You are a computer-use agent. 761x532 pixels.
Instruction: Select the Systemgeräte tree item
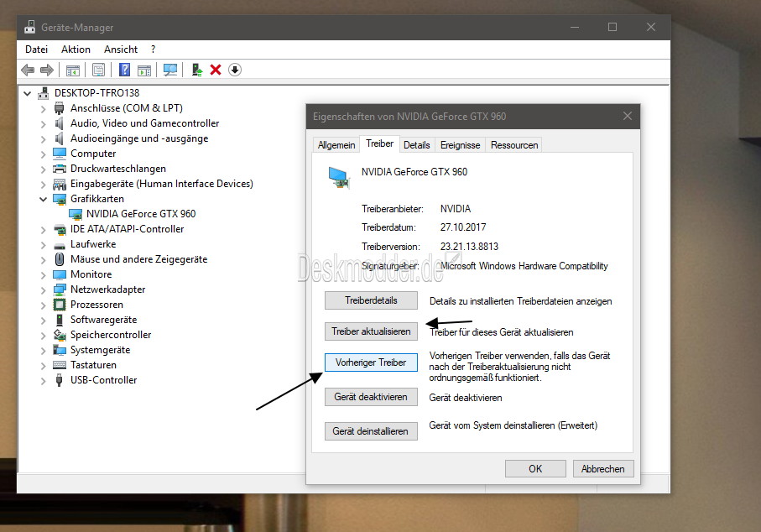[x=100, y=351]
